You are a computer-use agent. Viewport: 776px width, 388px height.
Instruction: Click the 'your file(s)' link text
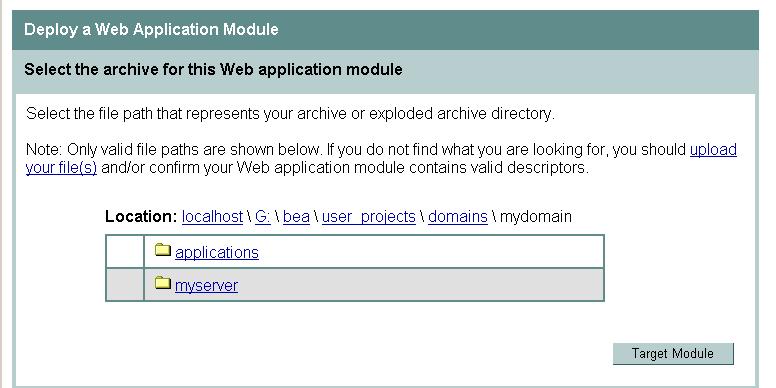(61, 168)
